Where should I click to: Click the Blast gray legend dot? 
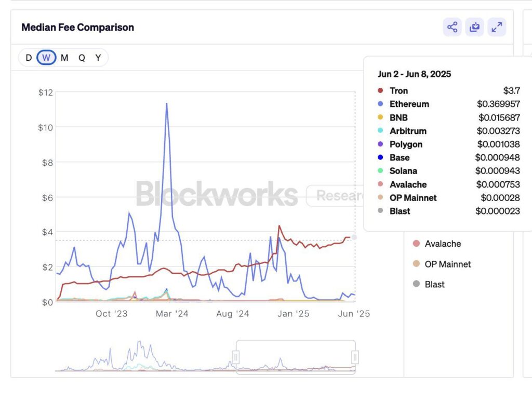(416, 284)
